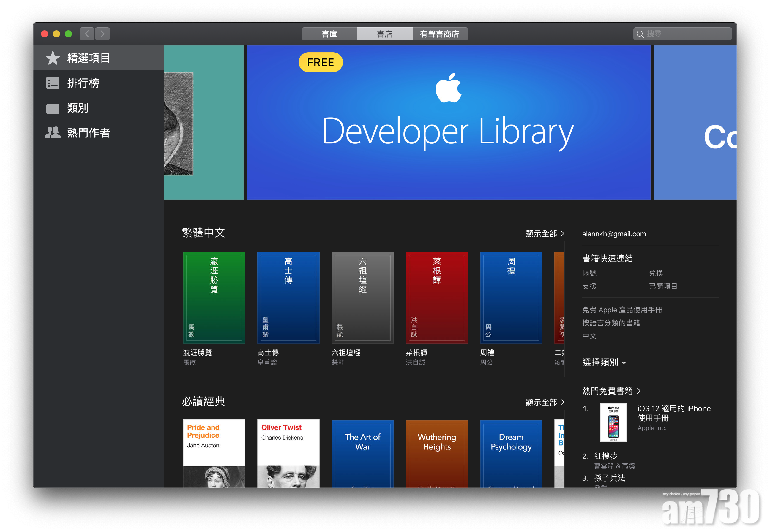770x532 pixels.
Task: Click the 已購項目 link
Action: click(x=663, y=286)
